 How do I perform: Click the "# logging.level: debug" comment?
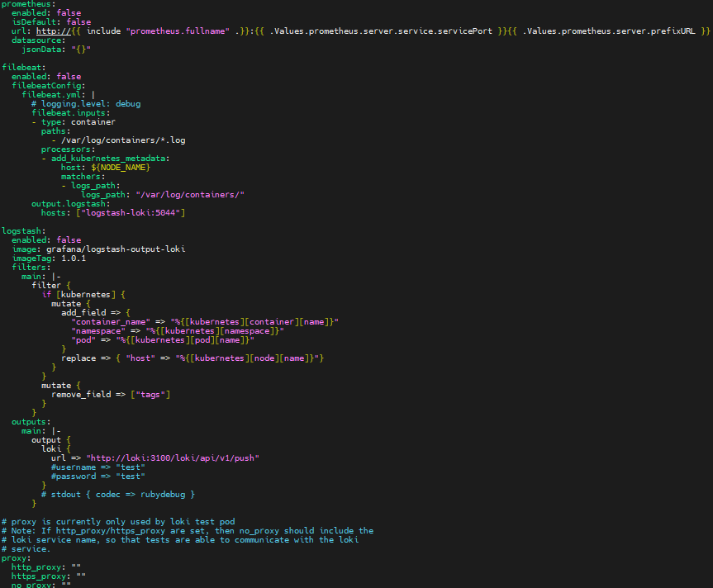pos(86,103)
